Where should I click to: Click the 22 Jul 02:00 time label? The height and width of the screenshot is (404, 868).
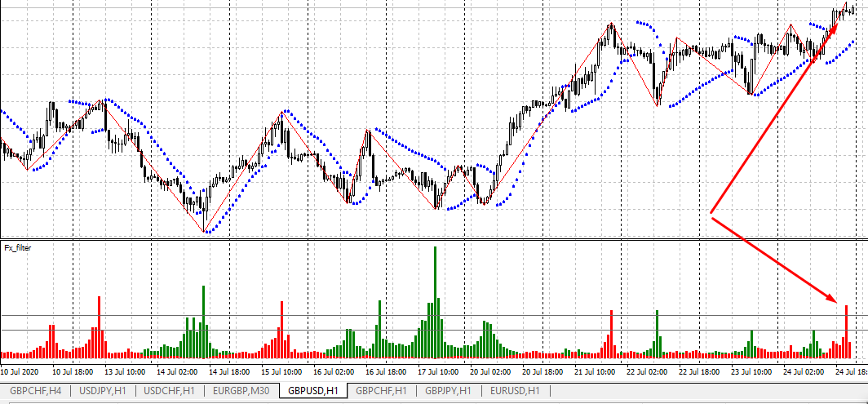tap(649, 371)
